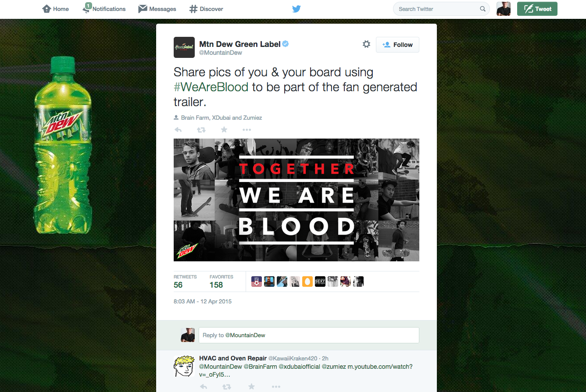The image size is (586, 392).
Task: Compose a new Tweet with the green button
Action: click(x=537, y=9)
